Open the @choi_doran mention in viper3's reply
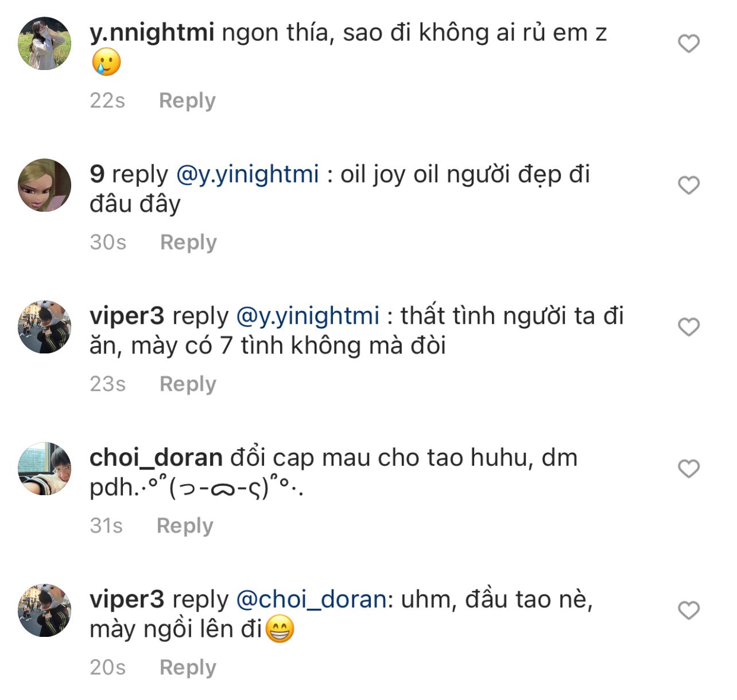This screenshot has height=700, width=737. tap(311, 600)
